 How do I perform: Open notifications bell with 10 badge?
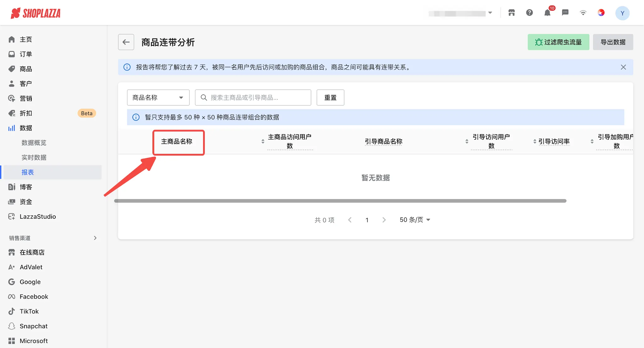point(547,13)
